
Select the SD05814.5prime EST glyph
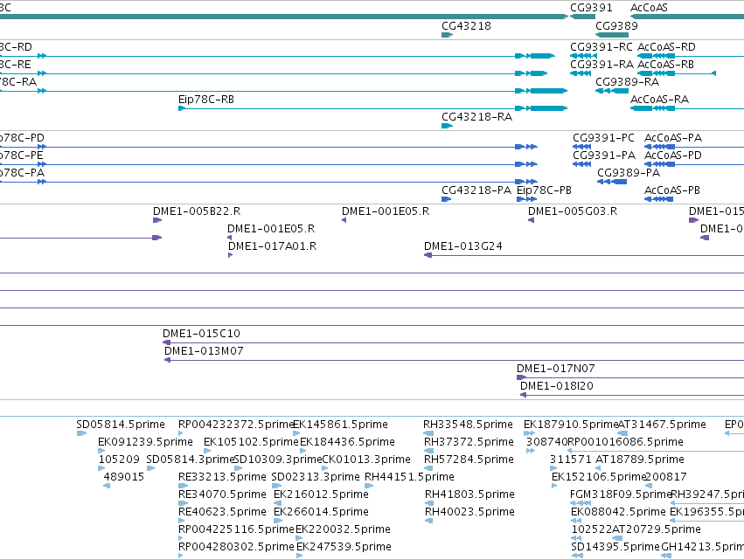coord(81,433)
